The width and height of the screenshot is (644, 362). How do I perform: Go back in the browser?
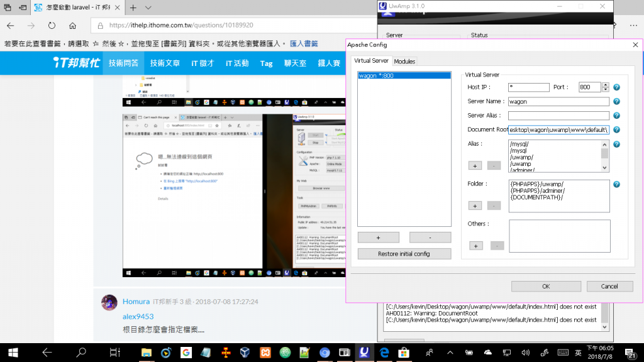coord(11,25)
